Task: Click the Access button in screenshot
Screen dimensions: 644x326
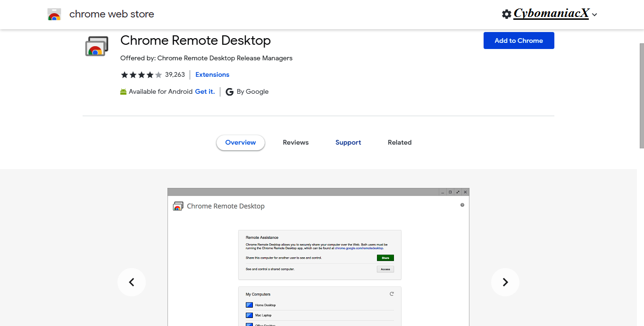Action: coord(385,269)
